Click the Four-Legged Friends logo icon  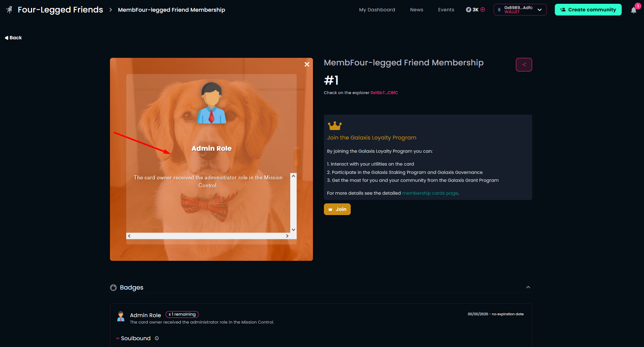[x=9, y=10]
